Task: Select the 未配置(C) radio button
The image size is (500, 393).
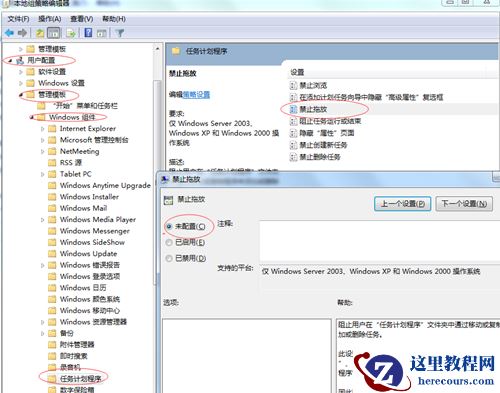Action: coord(169,227)
